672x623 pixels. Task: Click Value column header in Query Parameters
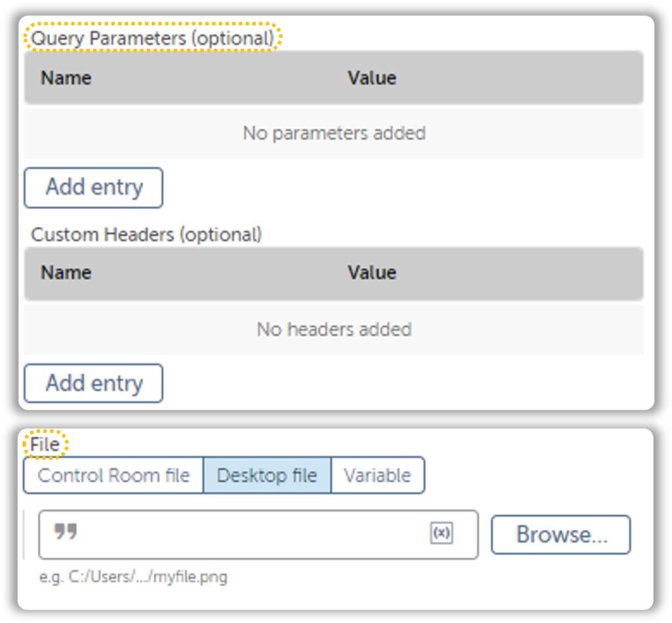pos(372,78)
